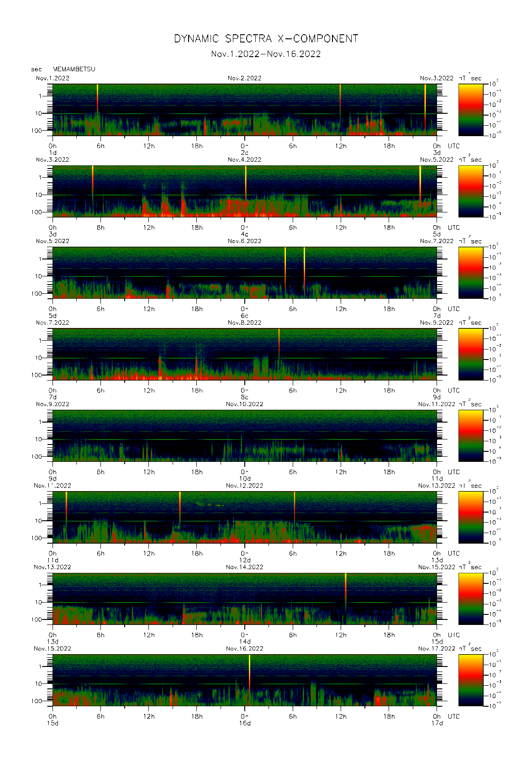Open the Nov.13 to Nov.15 spectrogram panel
The height and width of the screenshot is (767, 532).
(245, 598)
